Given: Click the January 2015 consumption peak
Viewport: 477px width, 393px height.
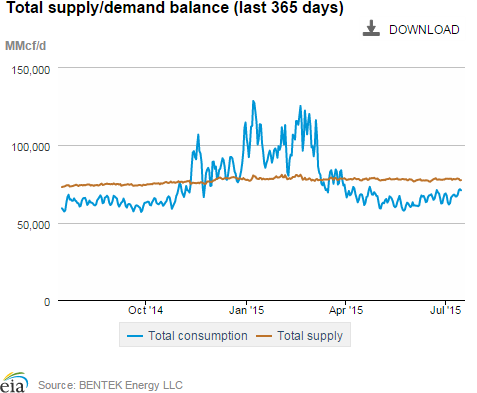Looking at the screenshot, I should point(254,101).
